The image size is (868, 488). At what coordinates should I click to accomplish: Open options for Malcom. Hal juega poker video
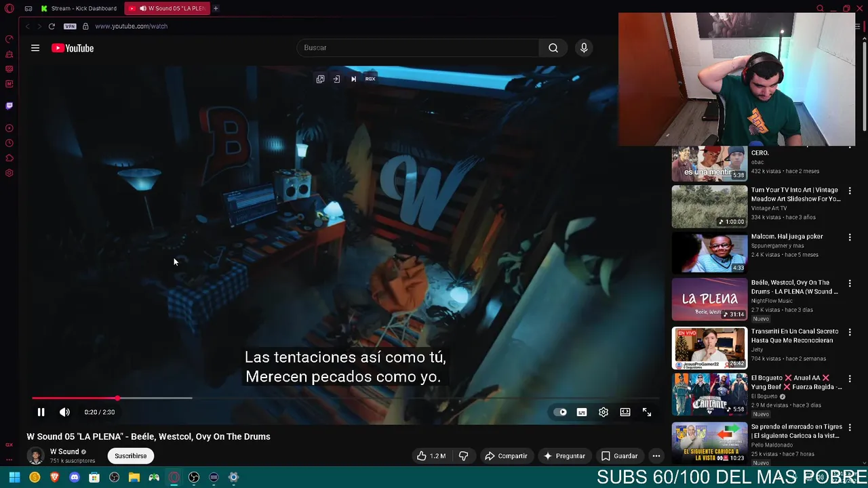(850, 237)
